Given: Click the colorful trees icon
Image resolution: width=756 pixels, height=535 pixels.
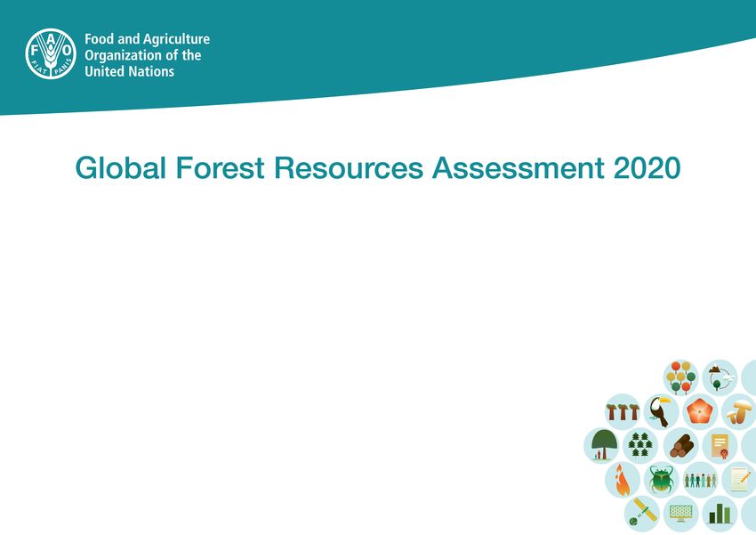Looking at the screenshot, I should pyautogui.click(x=680, y=377).
